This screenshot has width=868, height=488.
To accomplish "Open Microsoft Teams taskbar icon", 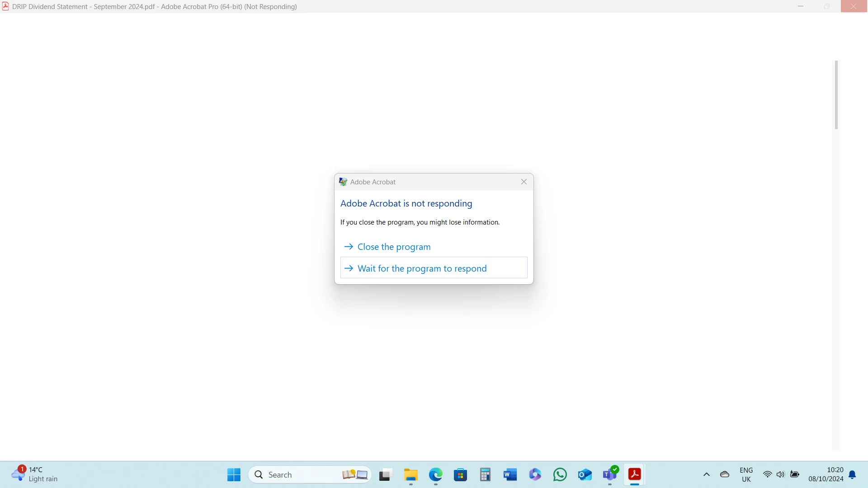I will pos(609,474).
